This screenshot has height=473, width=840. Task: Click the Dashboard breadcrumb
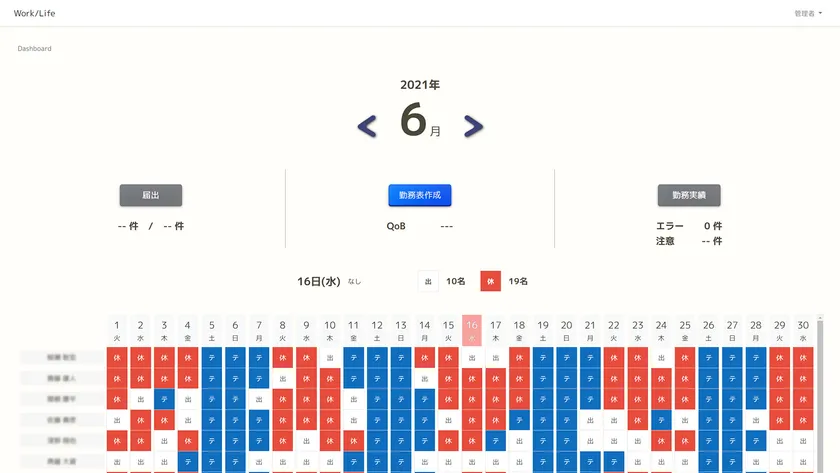click(x=34, y=48)
